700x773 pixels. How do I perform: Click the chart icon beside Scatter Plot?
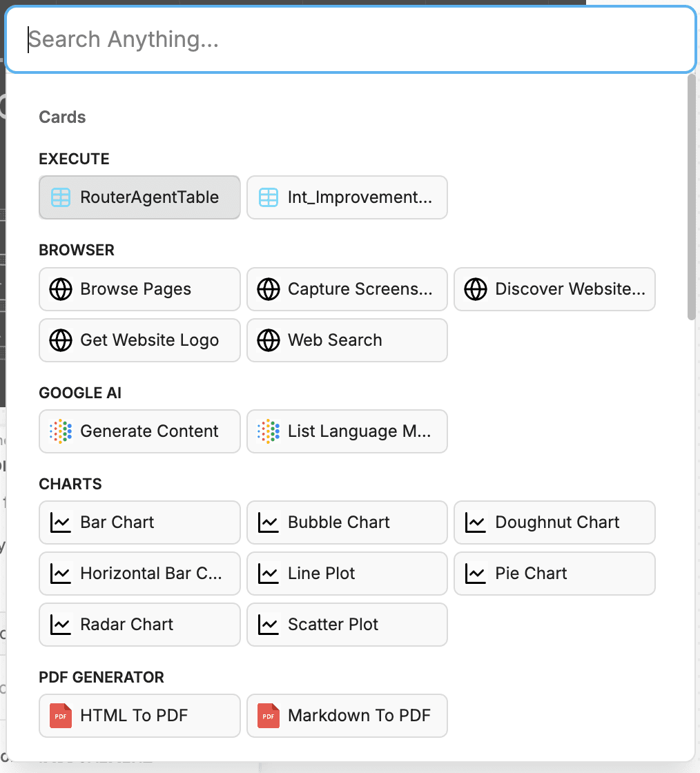269,625
